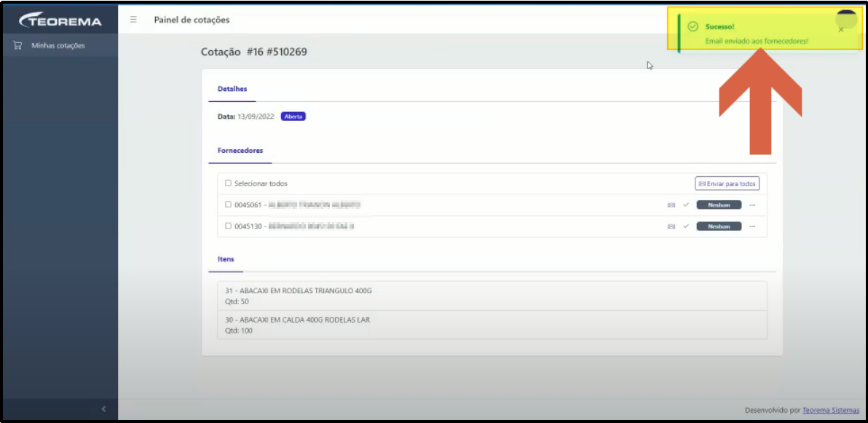868x423 pixels.
Task: Close the Sucesso notification toast
Action: (x=841, y=30)
